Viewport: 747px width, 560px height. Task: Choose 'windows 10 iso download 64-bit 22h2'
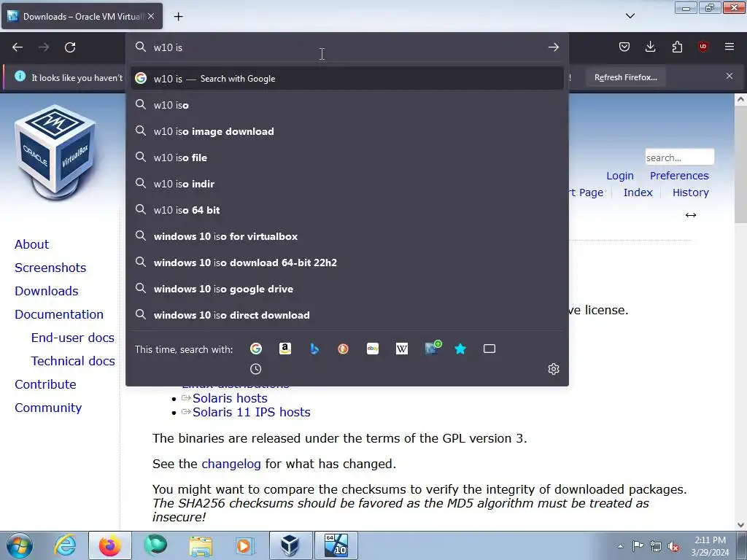coord(347,262)
